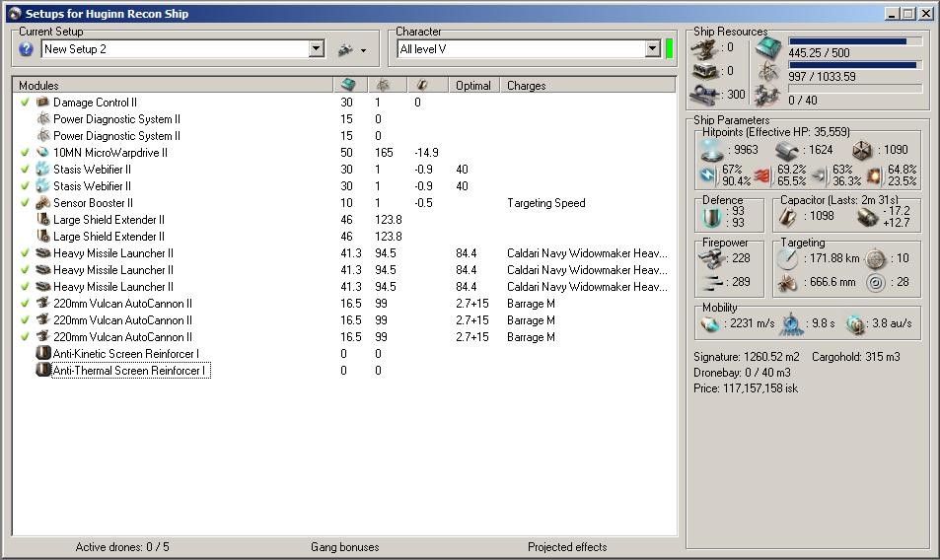The height and width of the screenshot is (560, 940).
Task: Click the CPU usage progress bar
Action: (855, 41)
